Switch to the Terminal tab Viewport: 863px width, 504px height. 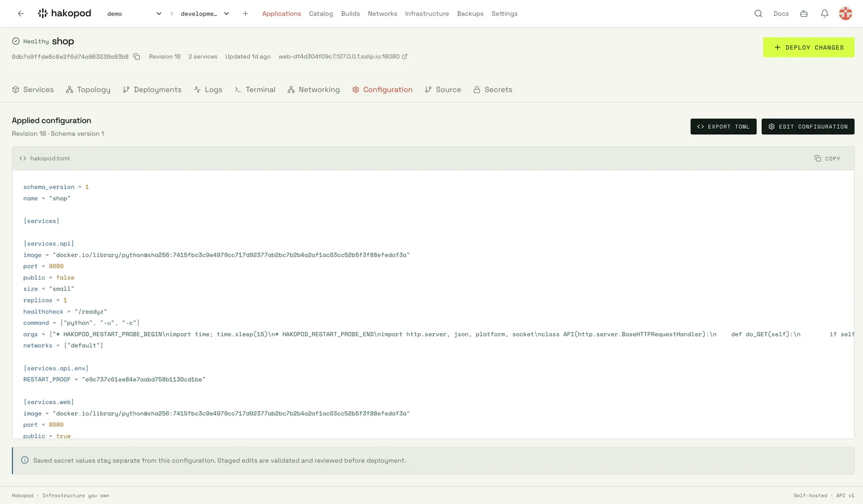[255, 89]
